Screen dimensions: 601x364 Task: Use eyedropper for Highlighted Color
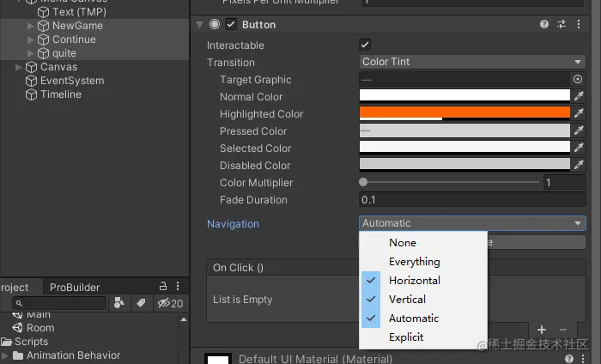click(x=579, y=114)
